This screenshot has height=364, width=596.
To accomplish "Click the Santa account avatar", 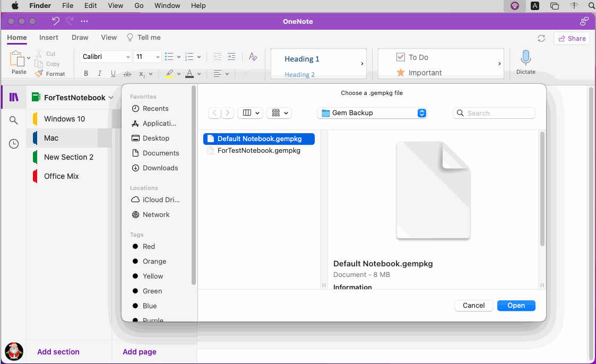I will click(x=14, y=351).
